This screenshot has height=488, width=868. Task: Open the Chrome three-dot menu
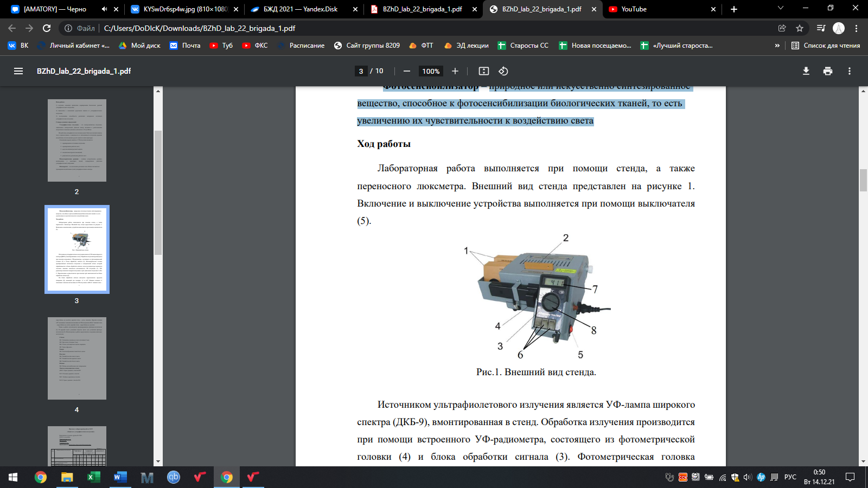[857, 28]
